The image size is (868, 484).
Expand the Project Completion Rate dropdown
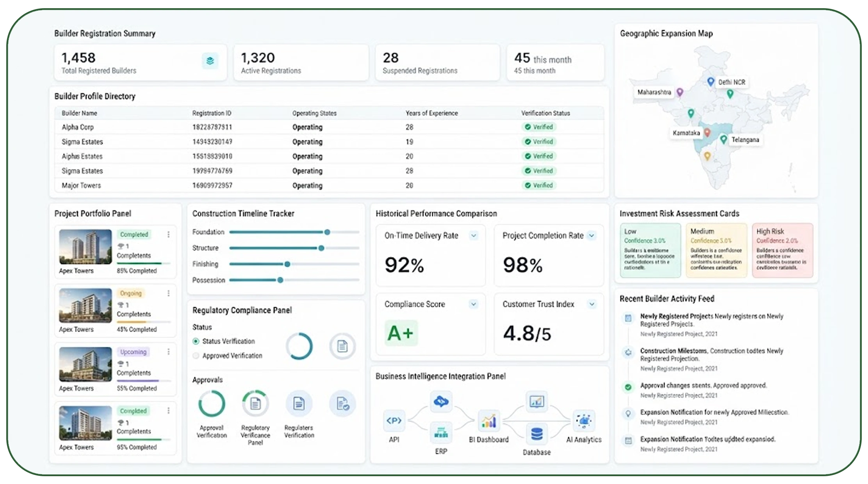click(x=592, y=235)
